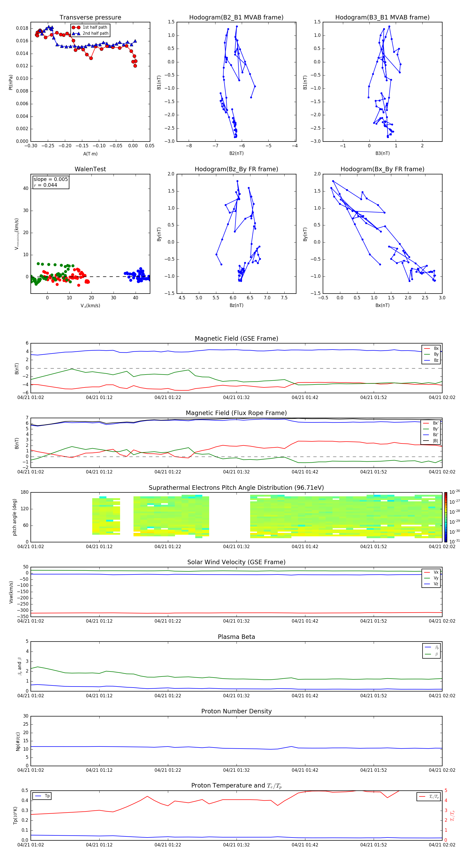Click the 'Magnetic Field (Flux Rope Frame)' title

coord(236,413)
